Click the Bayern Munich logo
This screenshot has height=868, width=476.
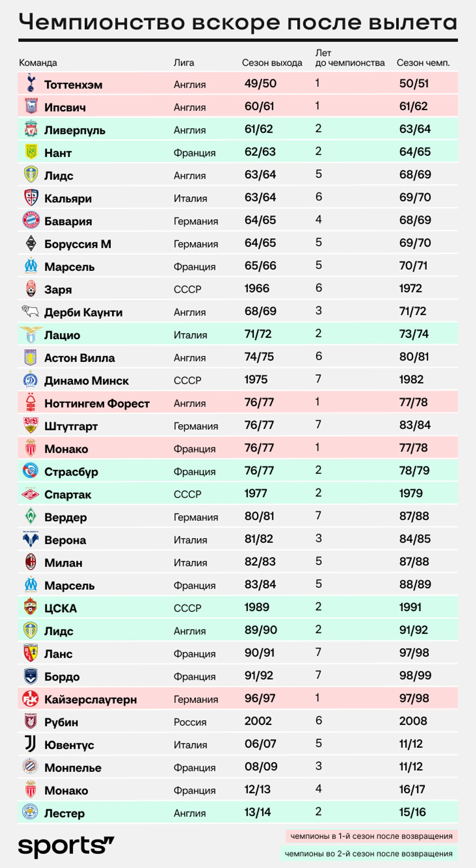click(x=31, y=220)
